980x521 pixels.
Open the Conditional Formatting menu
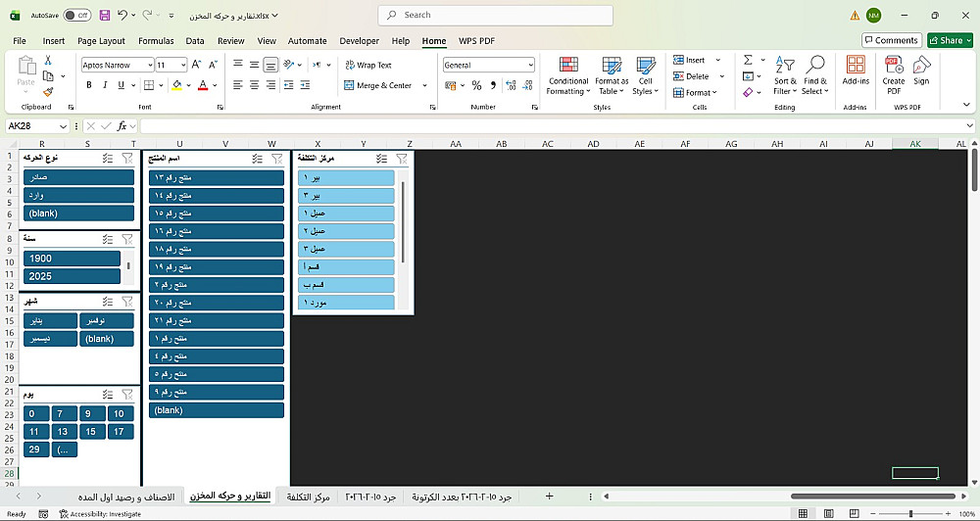click(568, 74)
